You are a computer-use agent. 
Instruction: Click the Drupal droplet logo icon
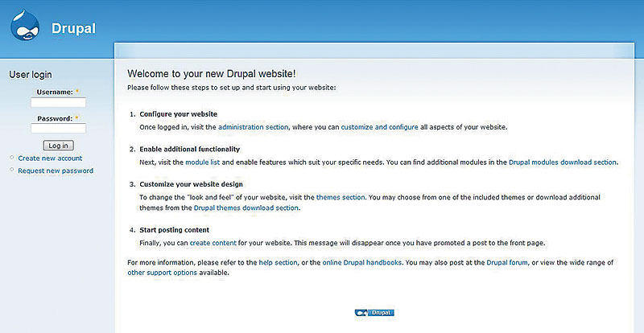25,25
